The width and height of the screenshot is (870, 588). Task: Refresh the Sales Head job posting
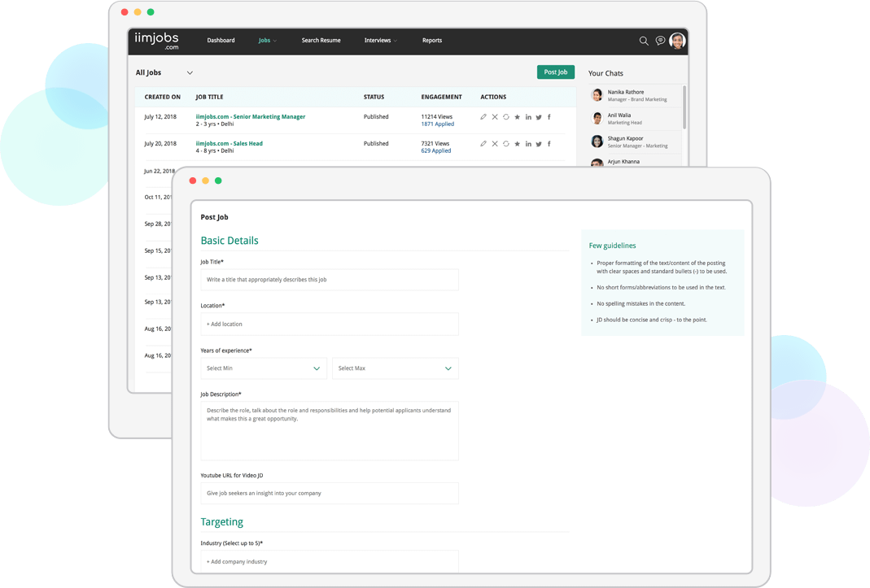point(505,144)
